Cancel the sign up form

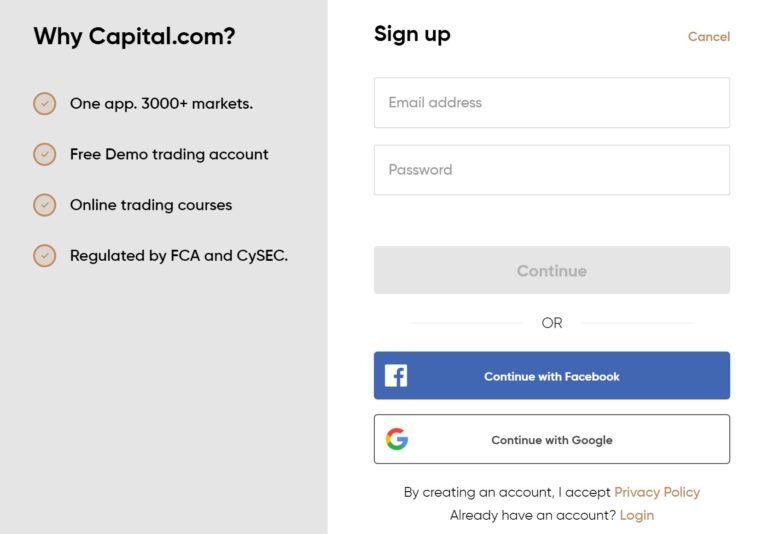tap(709, 37)
